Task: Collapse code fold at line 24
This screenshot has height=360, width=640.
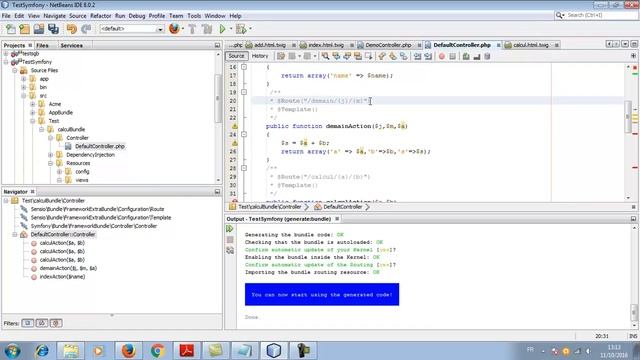Action: [x=244, y=134]
